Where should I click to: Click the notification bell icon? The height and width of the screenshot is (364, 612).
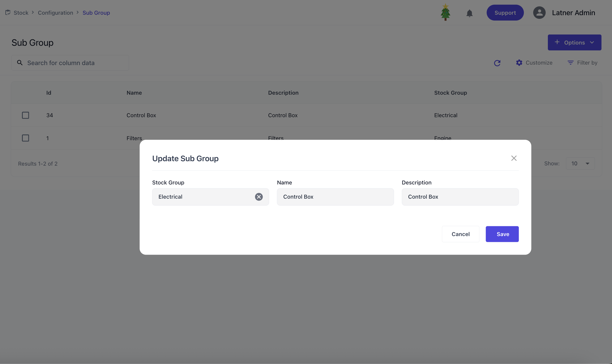tap(469, 13)
